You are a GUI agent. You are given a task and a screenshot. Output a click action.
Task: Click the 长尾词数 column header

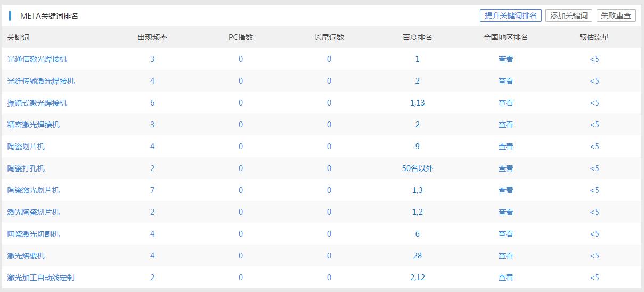[x=329, y=37]
